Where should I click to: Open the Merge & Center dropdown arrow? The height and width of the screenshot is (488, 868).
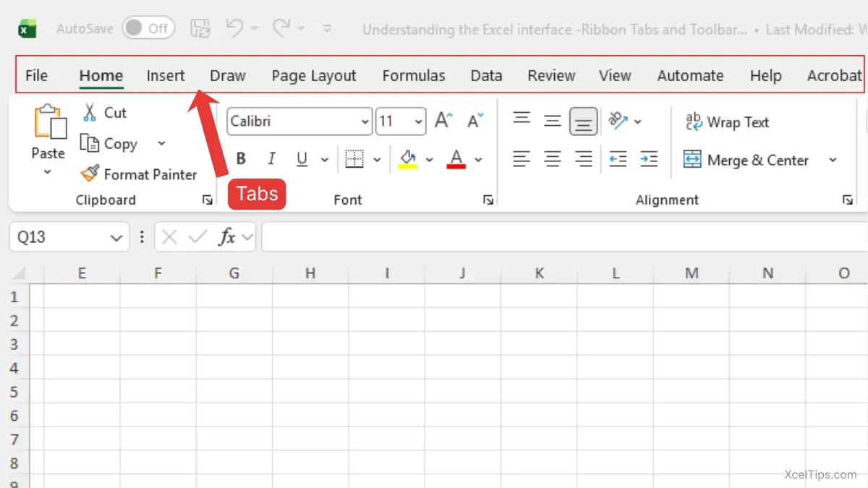tap(831, 160)
